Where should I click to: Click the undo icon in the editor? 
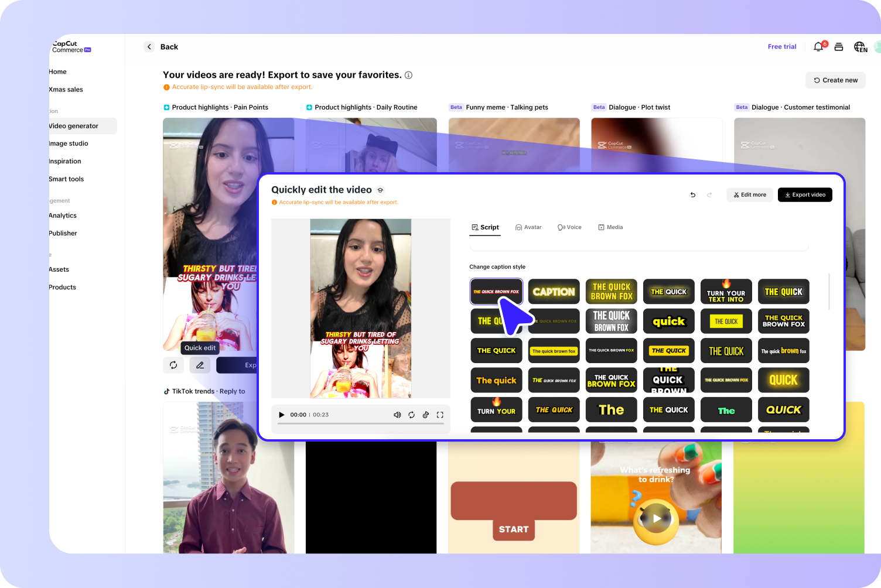coord(692,194)
